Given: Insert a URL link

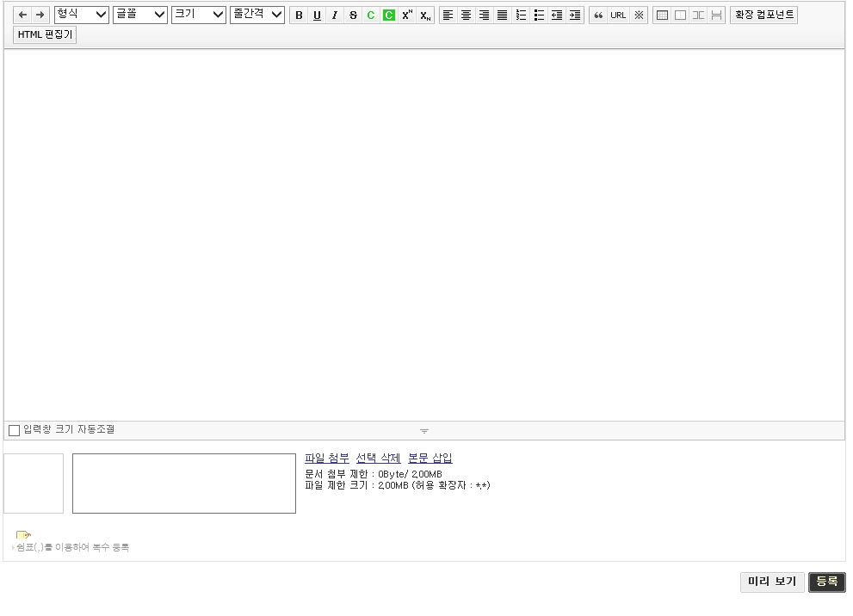Looking at the screenshot, I should point(618,15).
